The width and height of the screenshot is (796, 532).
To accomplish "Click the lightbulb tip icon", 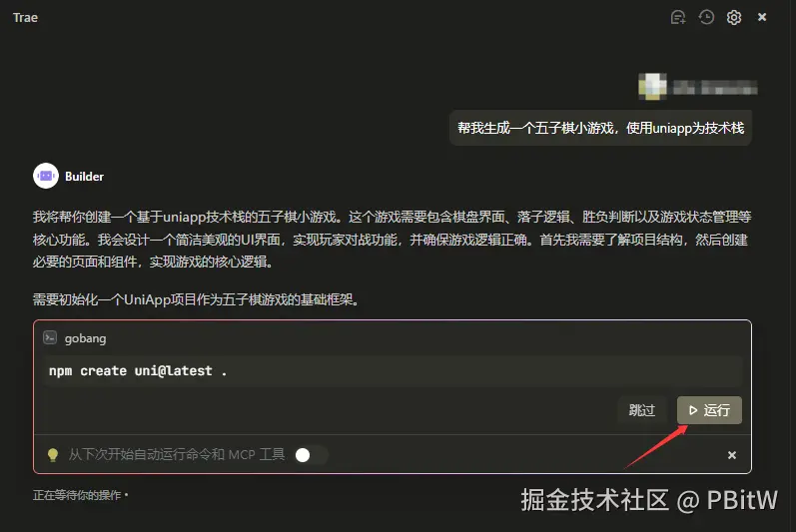I will (x=52, y=454).
